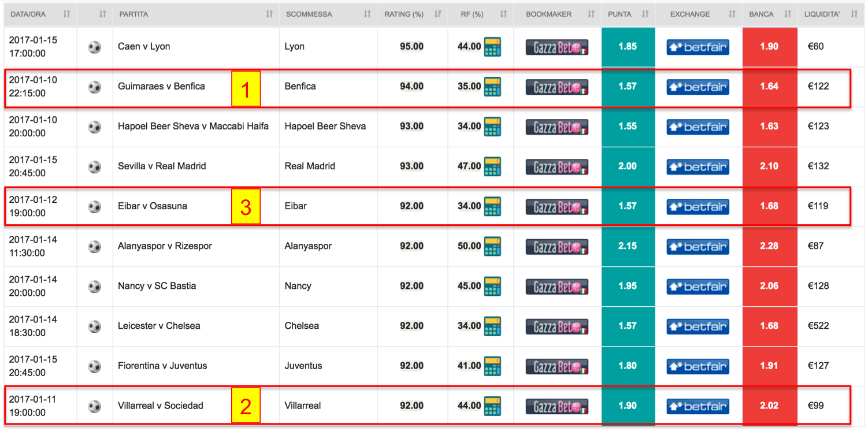Image resolution: width=868 pixels, height=431 pixels.
Task: Click BANCA odds 2.28 for Alanyaspor
Action: click(769, 246)
